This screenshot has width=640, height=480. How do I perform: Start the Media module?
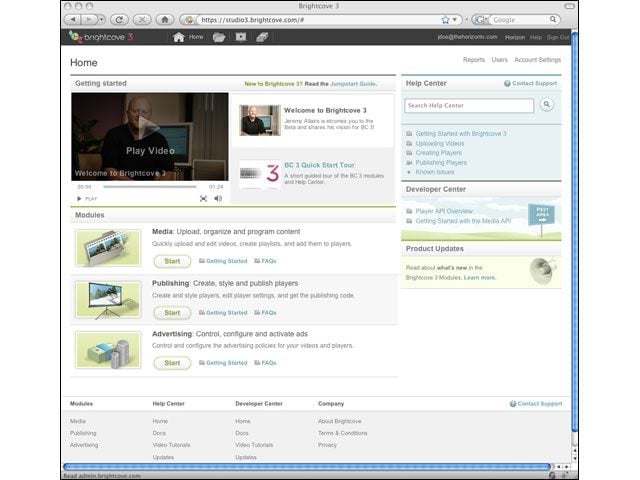pos(172,261)
